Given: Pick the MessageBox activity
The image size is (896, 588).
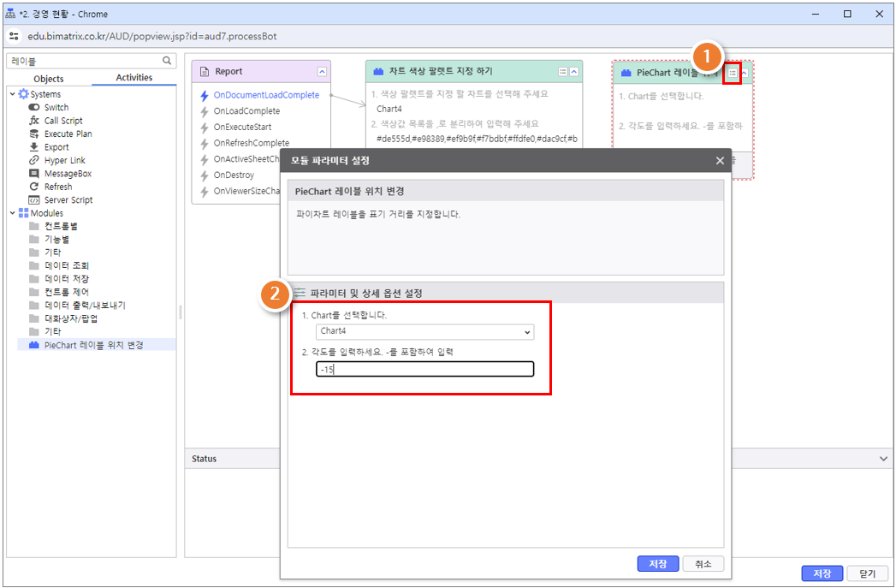Looking at the screenshot, I should (68, 174).
